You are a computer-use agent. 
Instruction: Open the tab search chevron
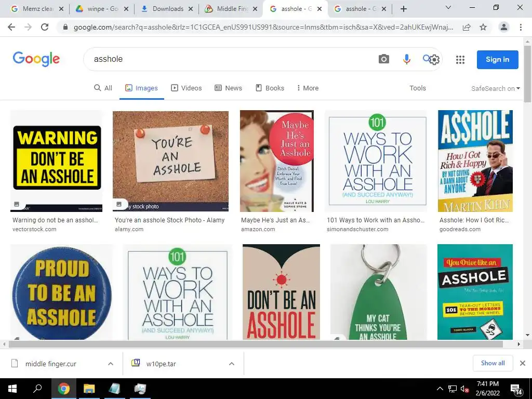(x=448, y=7)
